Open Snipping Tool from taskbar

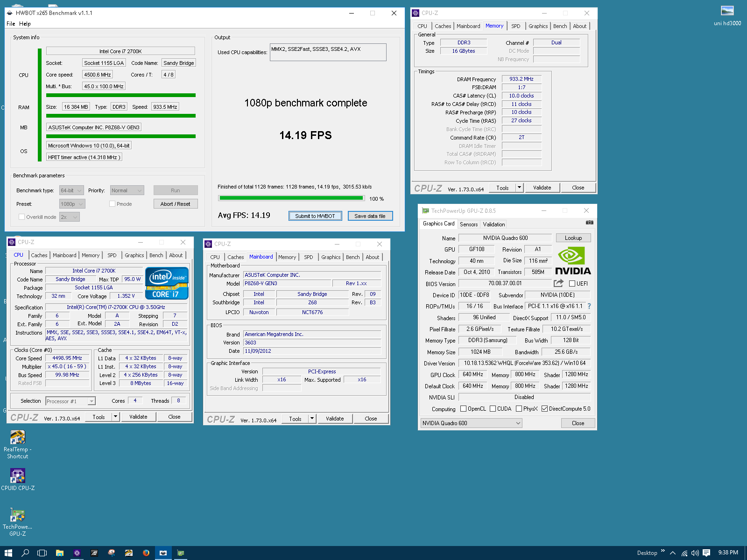[112, 553]
